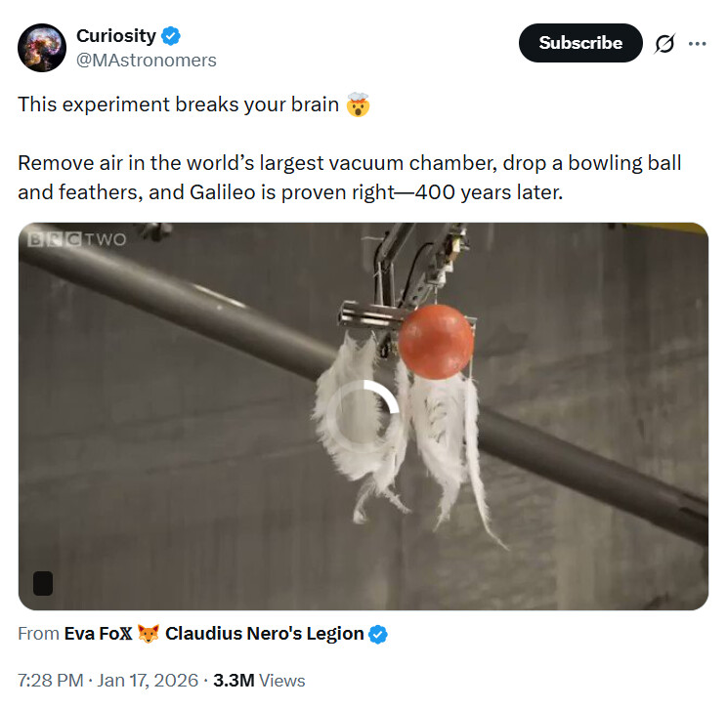Open the 7:28 PM Jan 17 timestamp
728x708 pixels.
[x=107, y=681]
